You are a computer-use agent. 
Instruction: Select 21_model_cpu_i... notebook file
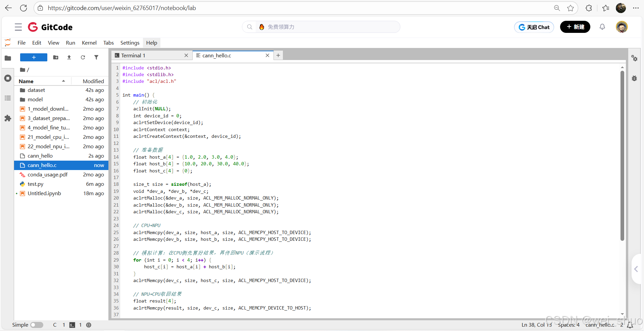tap(61, 137)
